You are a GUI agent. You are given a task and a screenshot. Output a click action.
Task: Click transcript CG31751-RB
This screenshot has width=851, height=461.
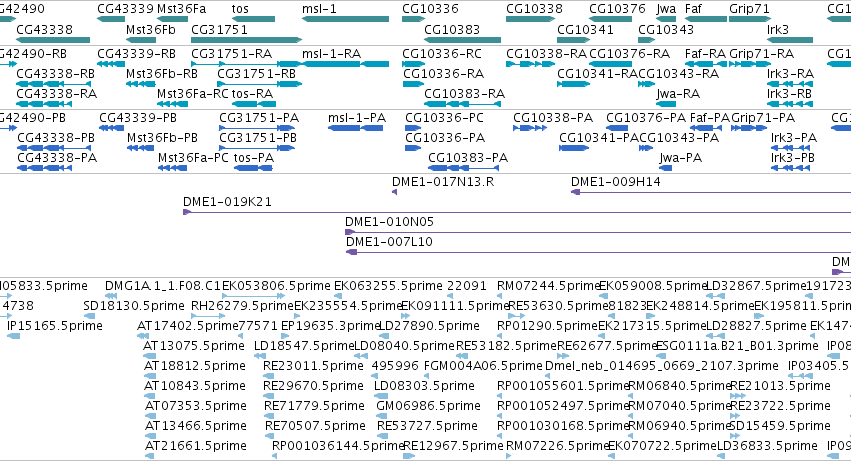[259, 84]
